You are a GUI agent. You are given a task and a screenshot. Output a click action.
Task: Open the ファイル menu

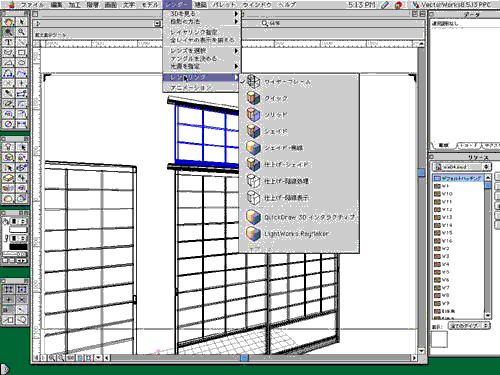coord(32,5)
